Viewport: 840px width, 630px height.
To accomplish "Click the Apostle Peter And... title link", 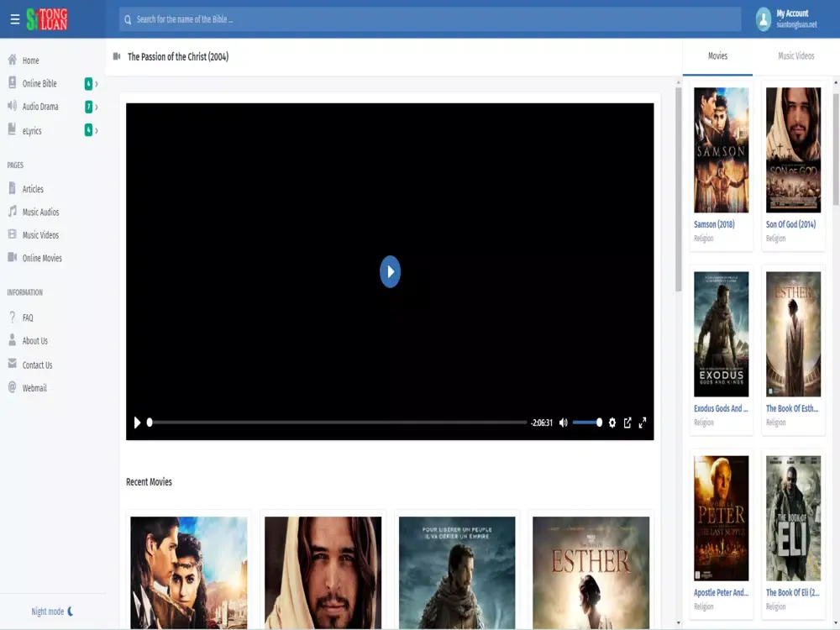I will pos(721,593).
